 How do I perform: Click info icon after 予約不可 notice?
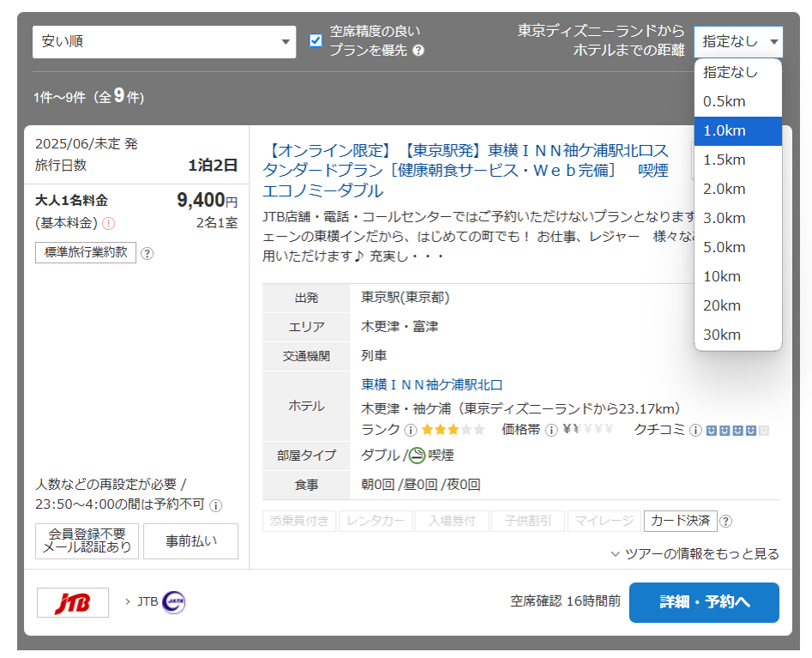pyautogui.click(x=216, y=505)
